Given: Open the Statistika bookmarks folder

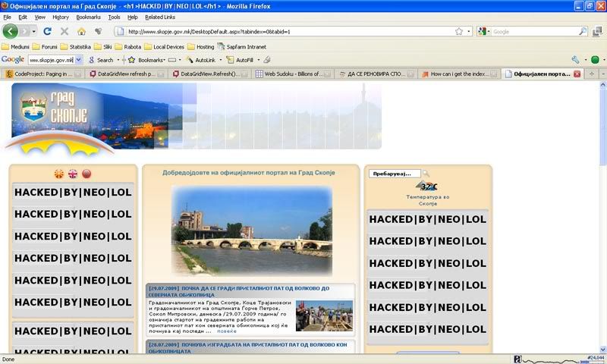Looking at the screenshot, I should tap(75, 47).
